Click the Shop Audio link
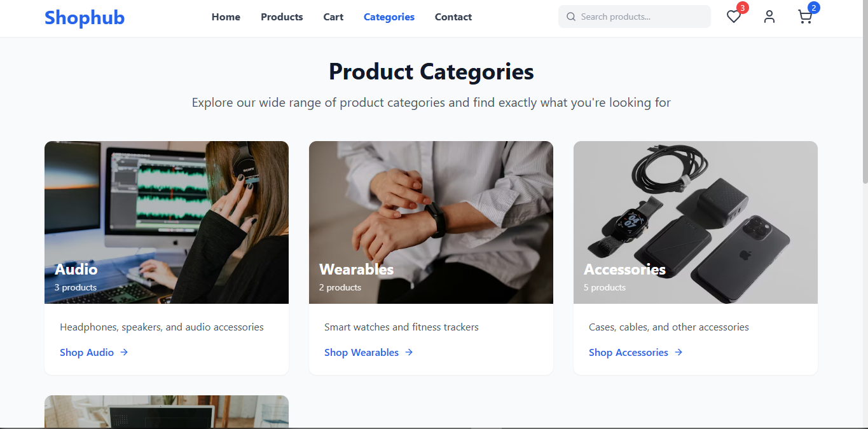This screenshot has width=868, height=429. pyautogui.click(x=86, y=353)
